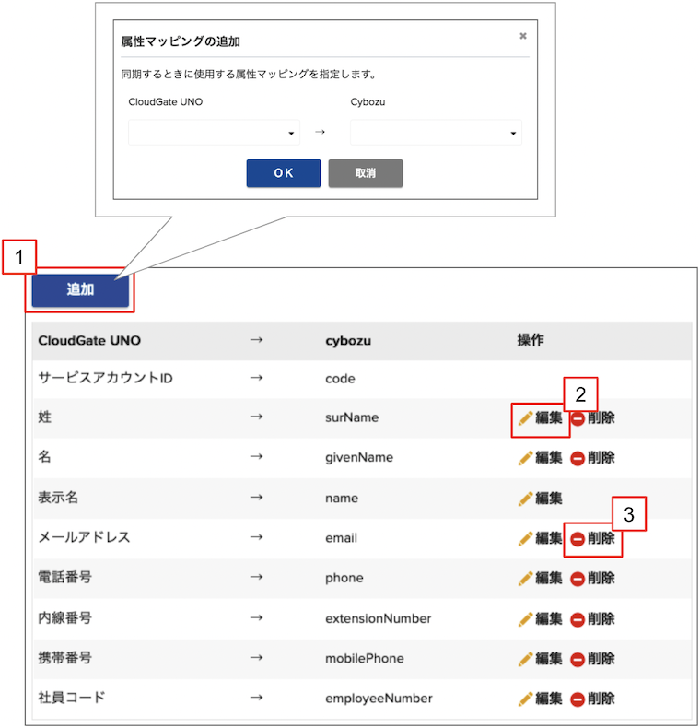Click the extensionNumber text cell
The height and width of the screenshot is (728, 700).
click(378, 618)
